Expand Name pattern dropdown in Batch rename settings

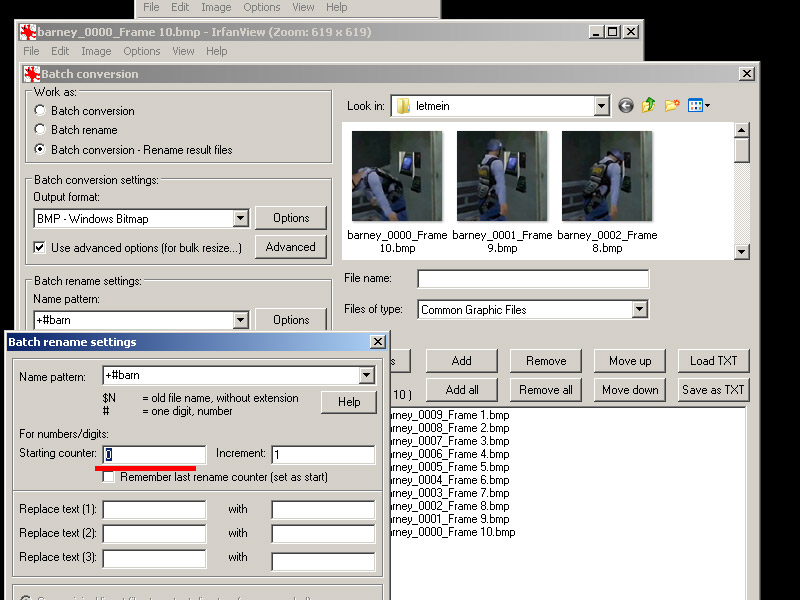pos(366,376)
